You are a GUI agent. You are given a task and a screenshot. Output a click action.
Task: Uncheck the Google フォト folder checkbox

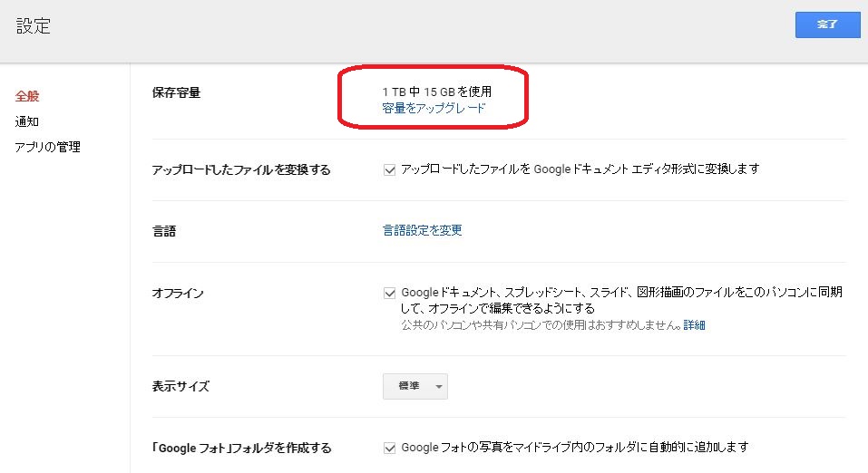tap(390, 448)
